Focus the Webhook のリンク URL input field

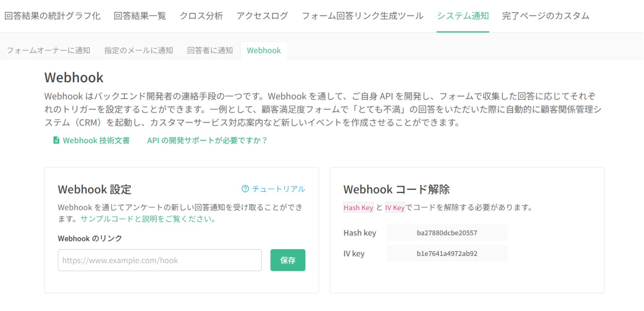tap(159, 260)
